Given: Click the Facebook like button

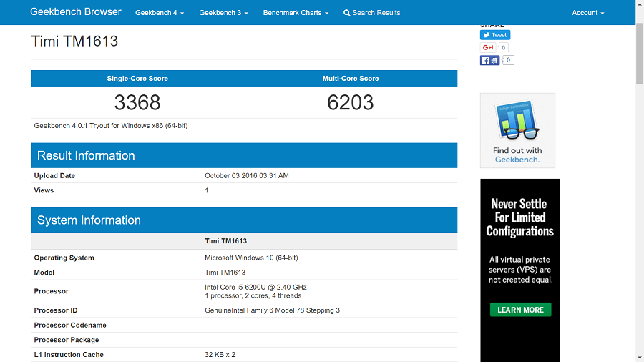Looking at the screenshot, I should (x=489, y=60).
